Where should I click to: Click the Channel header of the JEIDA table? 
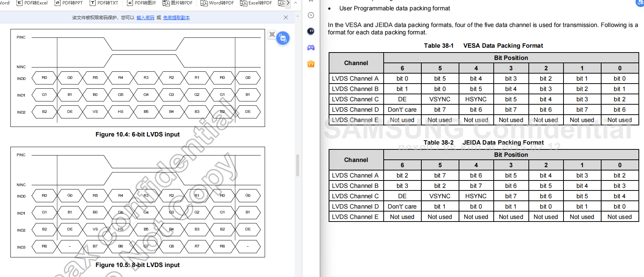[x=356, y=160]
